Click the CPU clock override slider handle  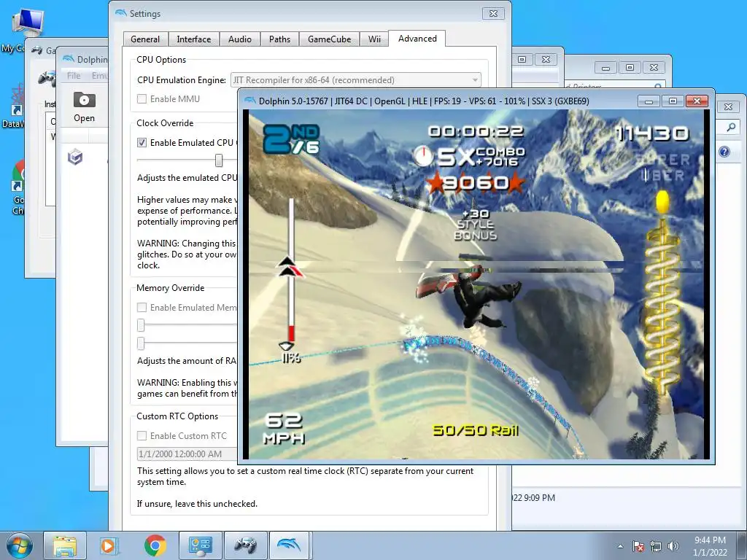219,160
